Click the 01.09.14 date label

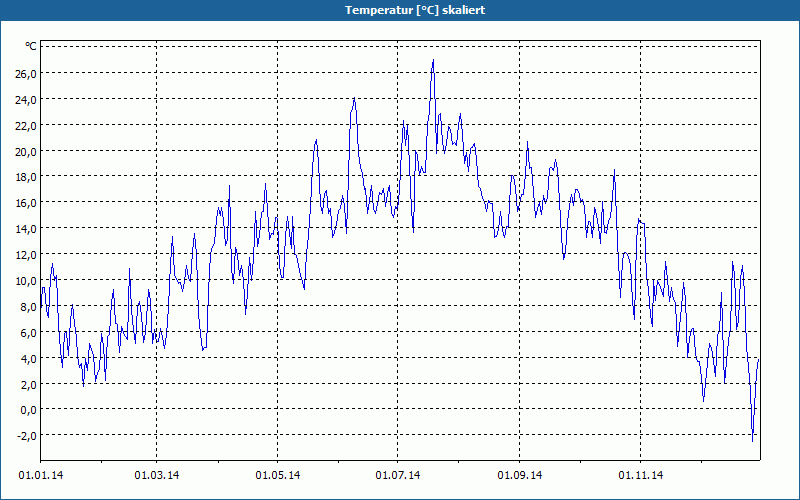pyautogui.click(x=519, y=475)
